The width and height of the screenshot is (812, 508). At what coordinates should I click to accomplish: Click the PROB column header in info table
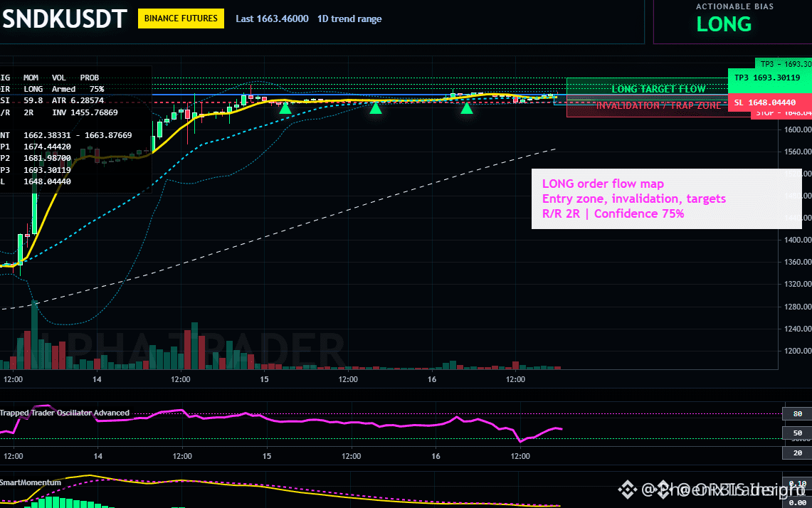pyautogui.click(x=89, y=78)
